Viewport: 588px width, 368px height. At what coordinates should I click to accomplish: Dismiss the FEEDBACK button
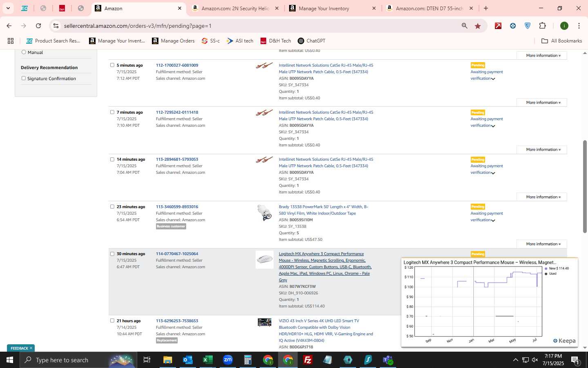31,348
